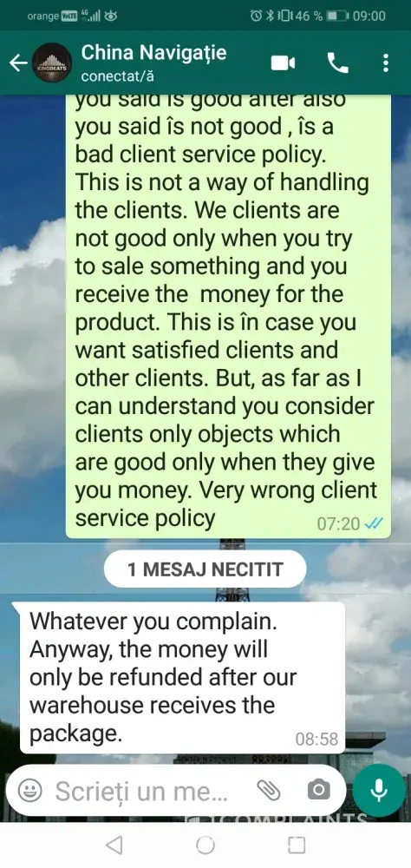411x868 pixels.
Task: Tap the green microphone record button
Action: (x=379, y=790)
